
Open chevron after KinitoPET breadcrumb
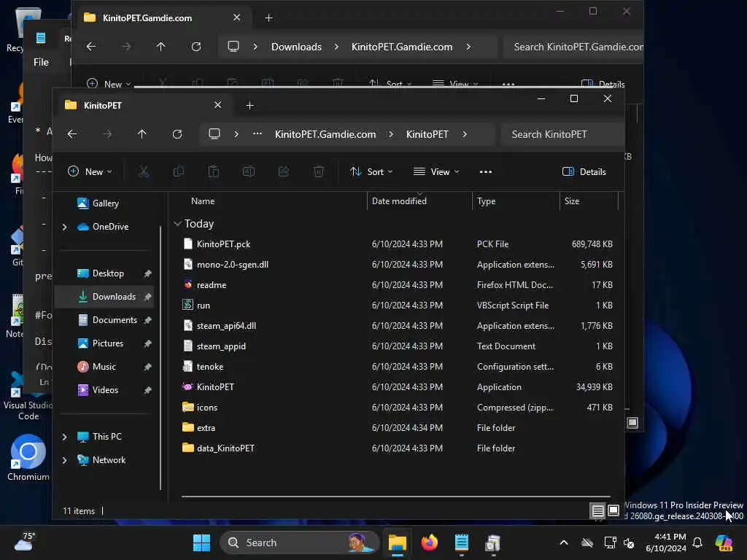465,134
